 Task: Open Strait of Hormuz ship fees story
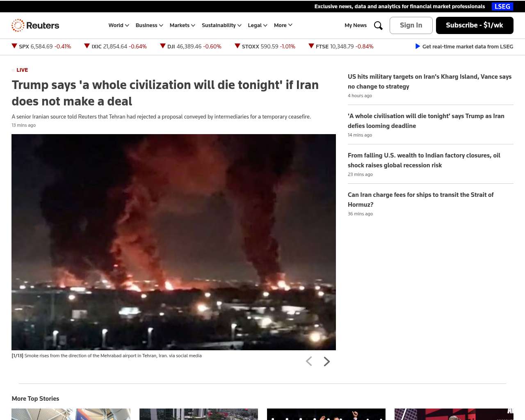coord(421,200)
